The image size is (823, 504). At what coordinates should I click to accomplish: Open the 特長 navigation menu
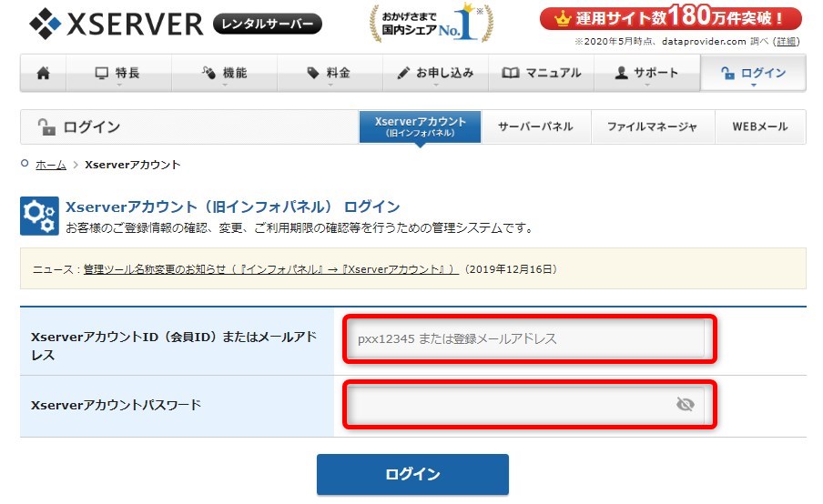118,73
